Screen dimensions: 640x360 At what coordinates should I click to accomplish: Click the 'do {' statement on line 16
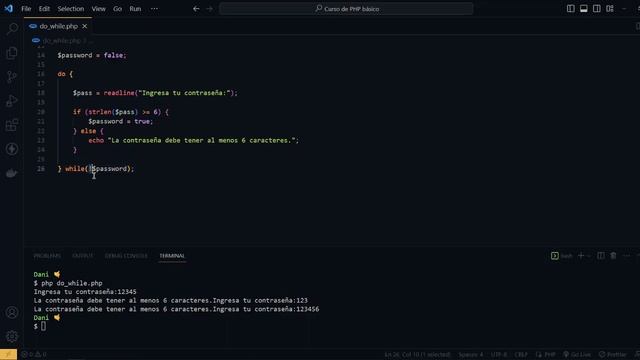click(65, 74)
